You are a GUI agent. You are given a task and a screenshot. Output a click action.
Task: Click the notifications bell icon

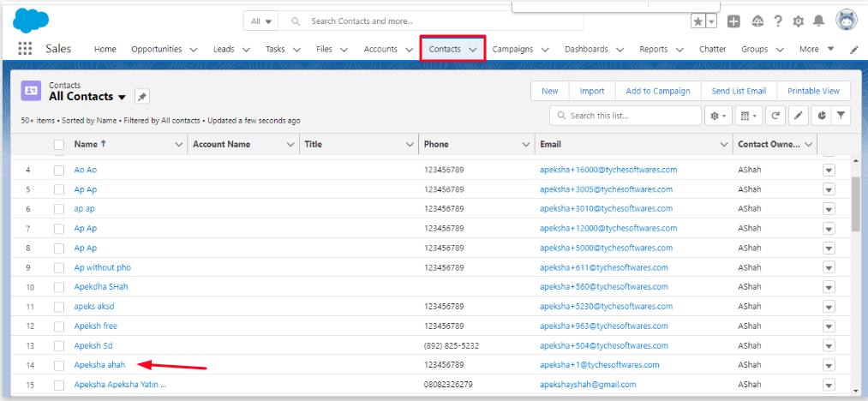pyautogui.click(x=819, y=21)
